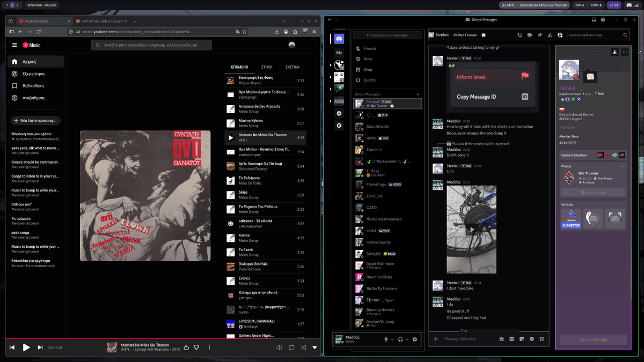Open pinned messages in Discord
This screenshot has height=362, width=644.
[540, 35]
